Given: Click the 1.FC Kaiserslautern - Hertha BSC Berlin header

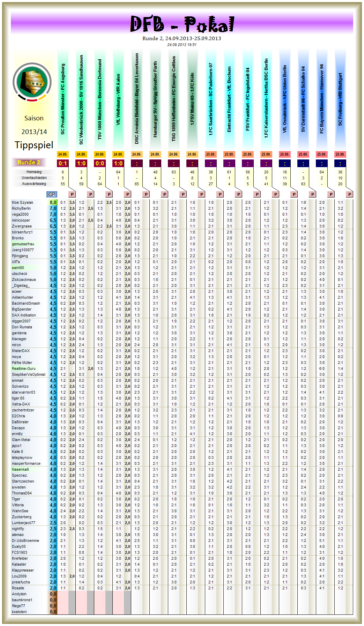Looking at the screenshot, I should (266, 98).
